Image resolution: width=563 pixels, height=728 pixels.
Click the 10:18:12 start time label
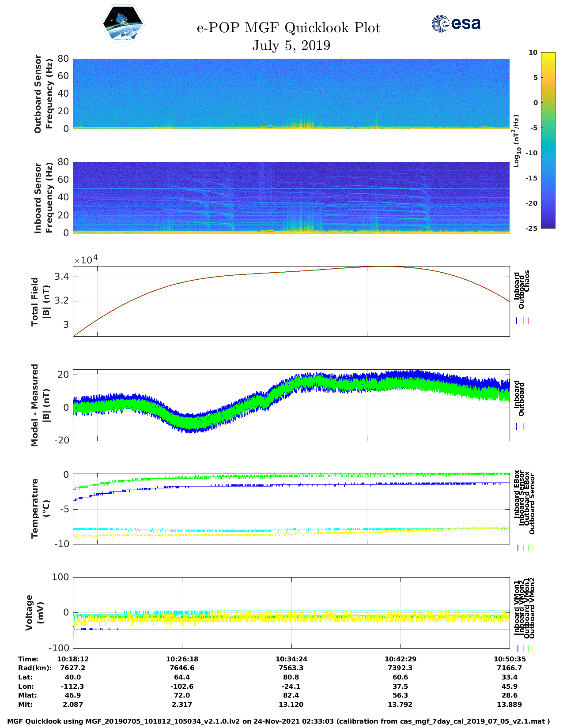point(73,659)
